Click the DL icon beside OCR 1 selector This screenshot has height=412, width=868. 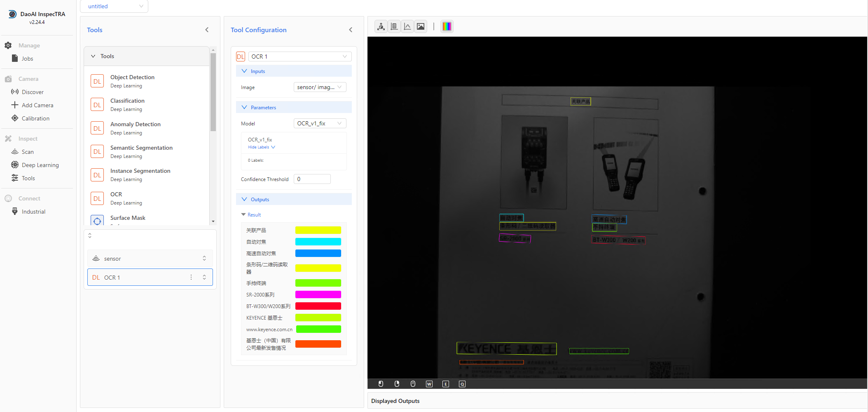(241, 57)
